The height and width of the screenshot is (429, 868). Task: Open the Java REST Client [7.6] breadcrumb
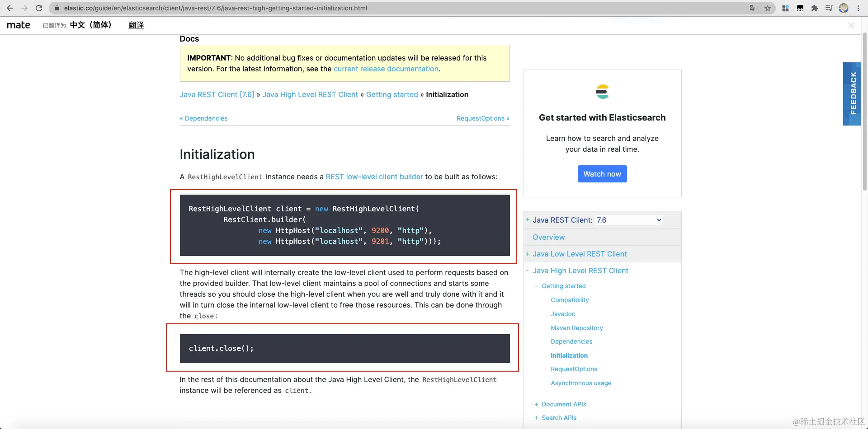point(217,94)
